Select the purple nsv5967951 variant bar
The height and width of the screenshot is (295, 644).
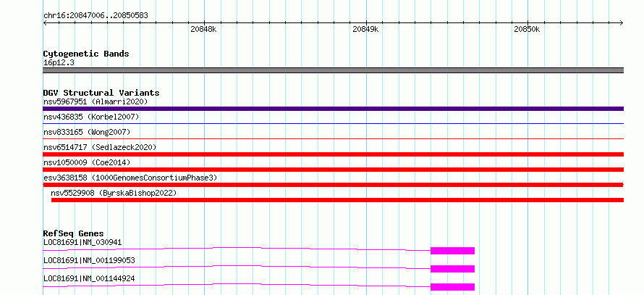[x=333, y=109]
